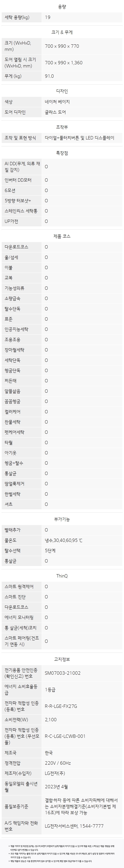Select the 인공지능세탁 course row
Viewport: 124px width, 868px height.
[x=62, y=330]
